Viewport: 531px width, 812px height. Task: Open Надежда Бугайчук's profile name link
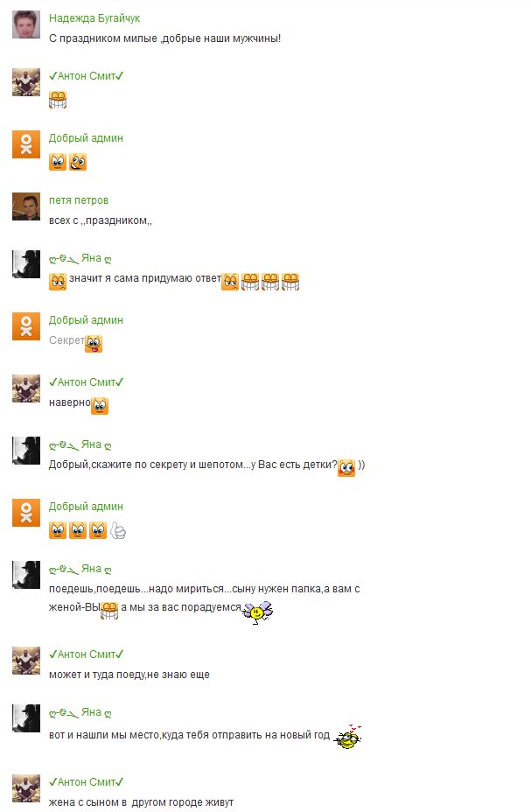[x=94, y=18]
